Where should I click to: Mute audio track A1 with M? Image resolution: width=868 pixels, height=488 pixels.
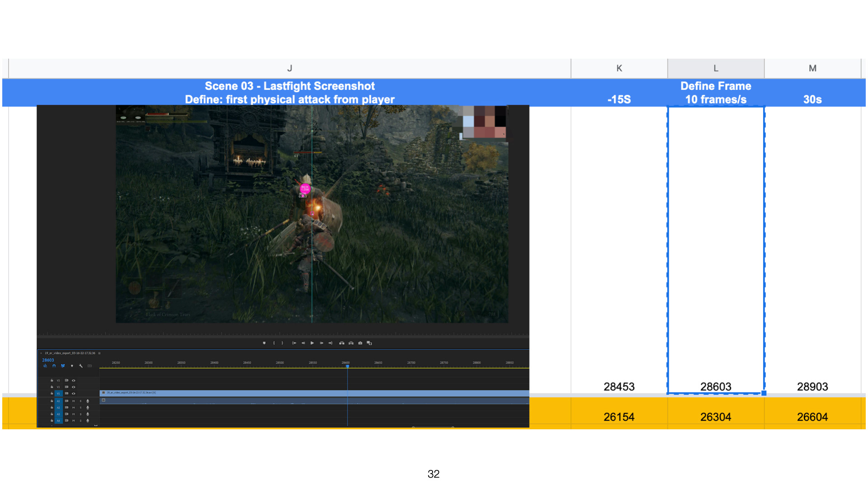coord(74,401)
